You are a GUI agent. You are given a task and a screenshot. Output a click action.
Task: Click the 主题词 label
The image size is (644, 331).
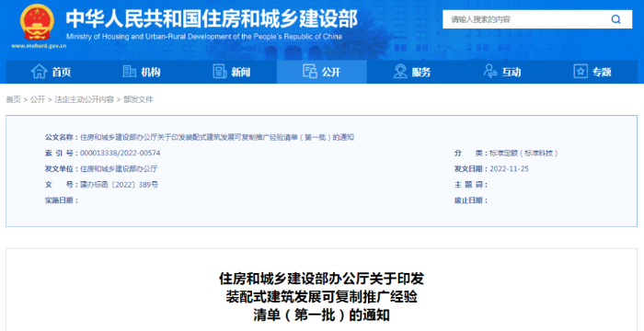(471, 185)
